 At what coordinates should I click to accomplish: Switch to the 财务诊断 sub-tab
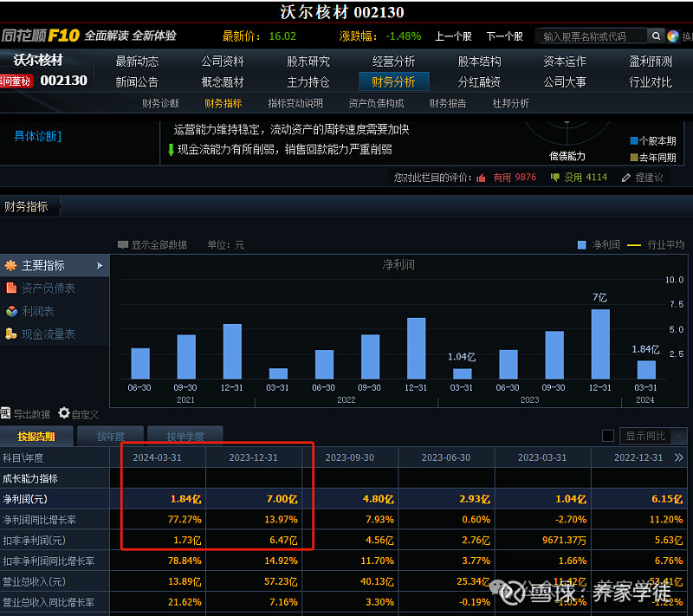(160, 103)
